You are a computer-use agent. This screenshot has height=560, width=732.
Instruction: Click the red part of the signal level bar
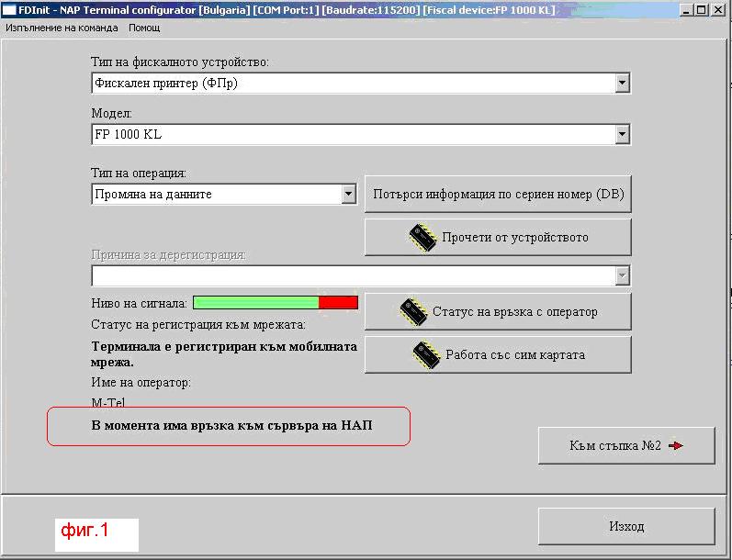(x=338, y=302)
